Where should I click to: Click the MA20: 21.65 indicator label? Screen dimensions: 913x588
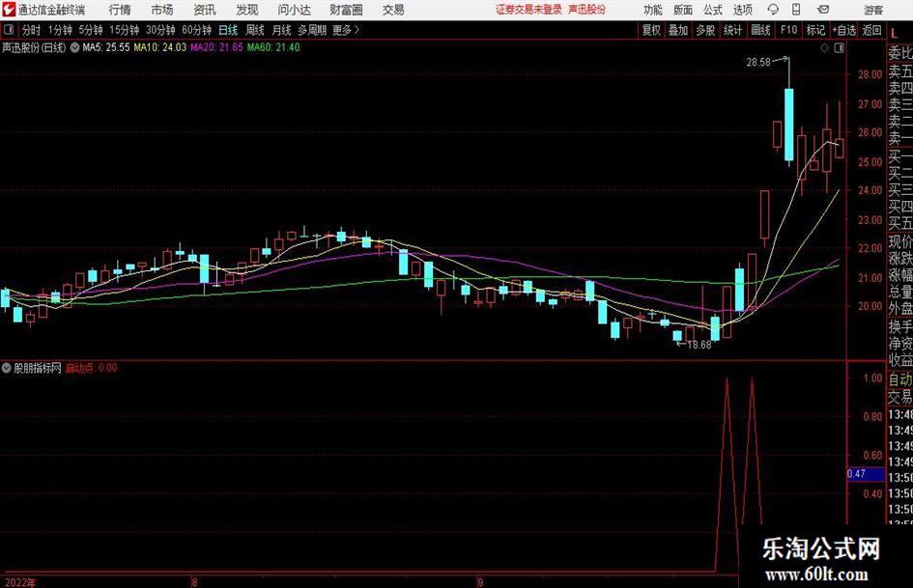[216, 47]
